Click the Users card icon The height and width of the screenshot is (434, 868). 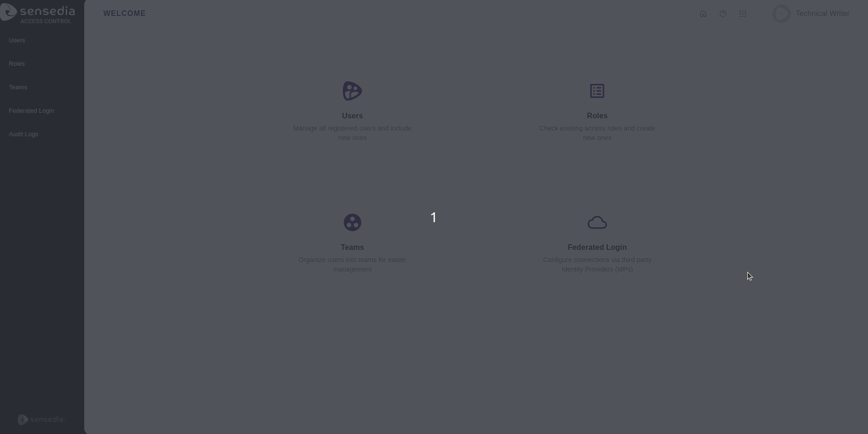coord(352,91)
